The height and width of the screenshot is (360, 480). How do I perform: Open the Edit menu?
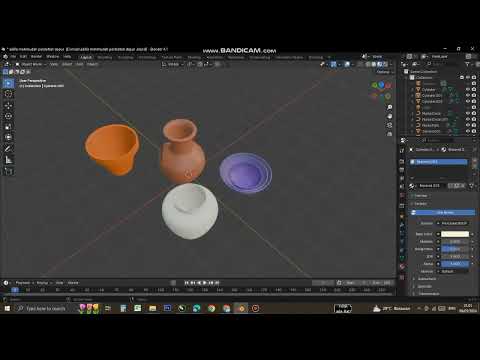click(23, 57)
